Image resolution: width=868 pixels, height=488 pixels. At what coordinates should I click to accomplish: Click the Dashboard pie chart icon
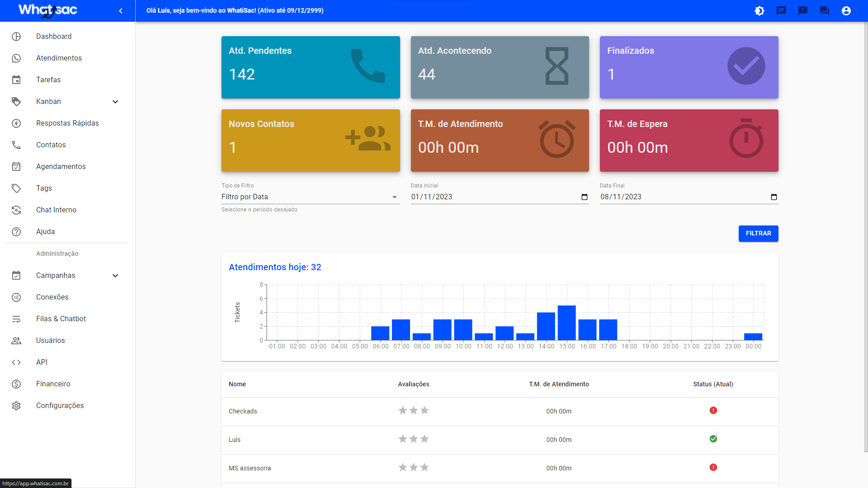[x=16, y=37]
